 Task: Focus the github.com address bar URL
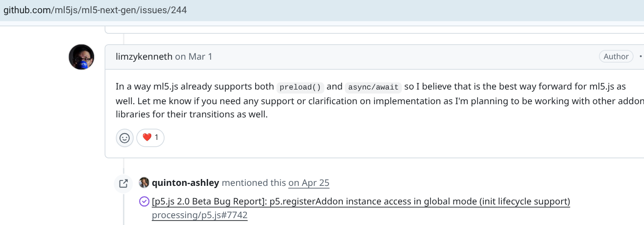(x=95, y=10)
